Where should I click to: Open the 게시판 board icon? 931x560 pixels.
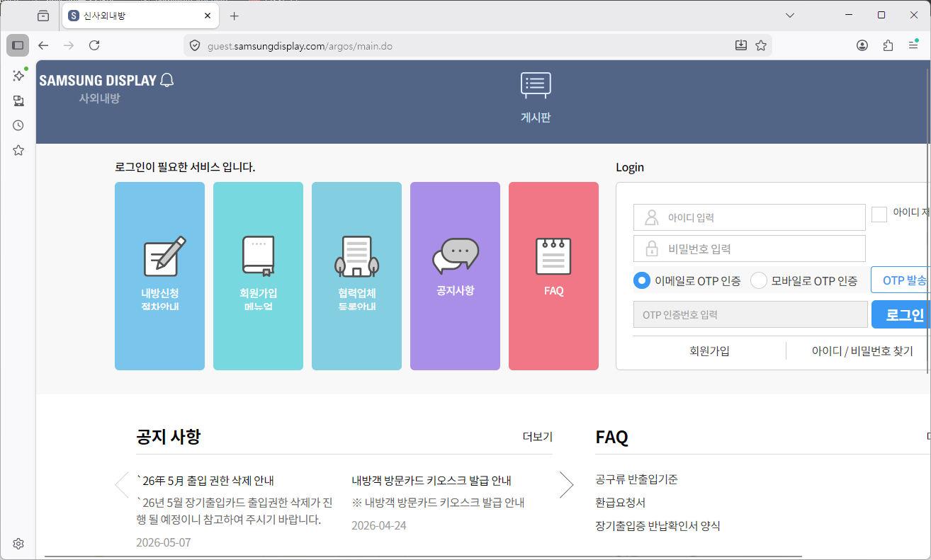pyautogui.click(x=536, y=85)
